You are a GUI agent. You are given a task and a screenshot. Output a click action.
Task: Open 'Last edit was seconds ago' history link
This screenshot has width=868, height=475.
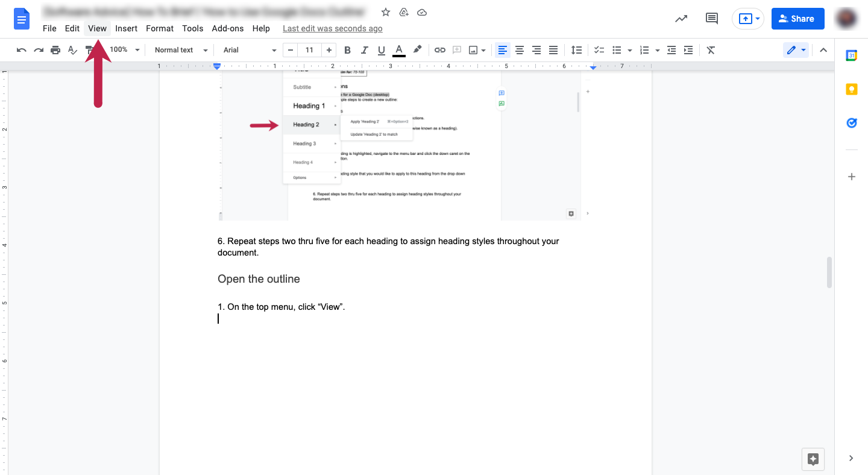pyautogui.click(x=332, y=28)
